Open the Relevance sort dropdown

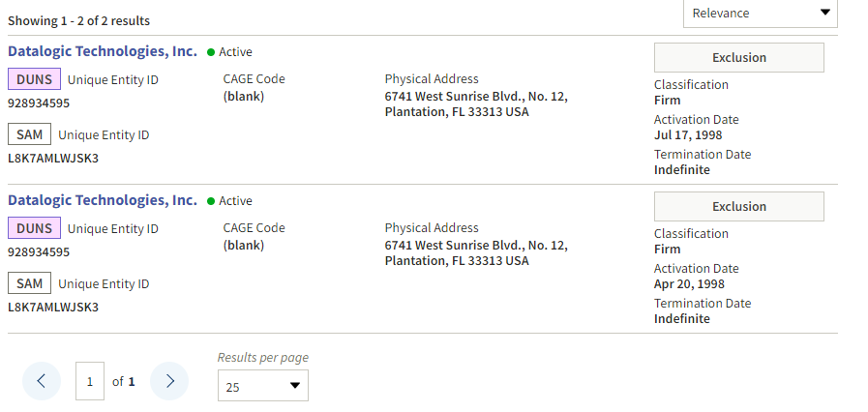point(760,13)
